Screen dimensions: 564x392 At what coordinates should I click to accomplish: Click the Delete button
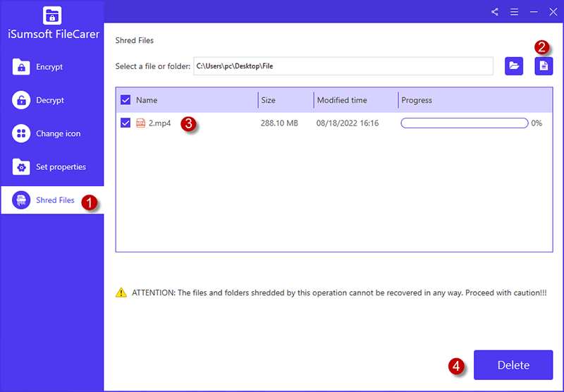[513, 365]
